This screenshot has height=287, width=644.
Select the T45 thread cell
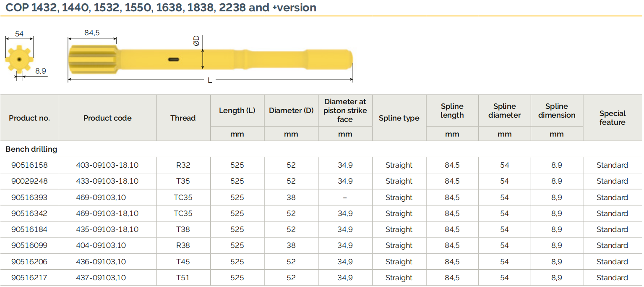click(183, 262)
